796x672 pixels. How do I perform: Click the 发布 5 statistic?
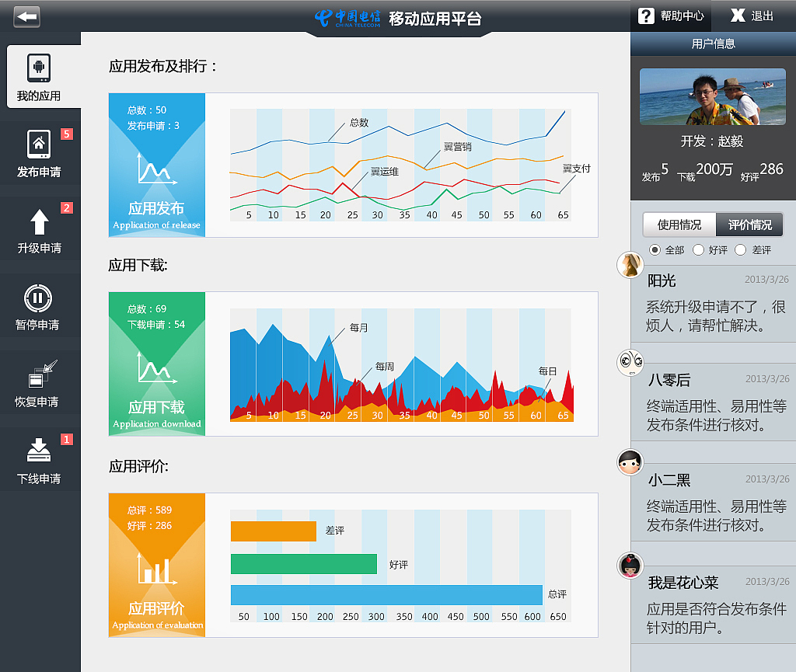(x=655, y=172)
